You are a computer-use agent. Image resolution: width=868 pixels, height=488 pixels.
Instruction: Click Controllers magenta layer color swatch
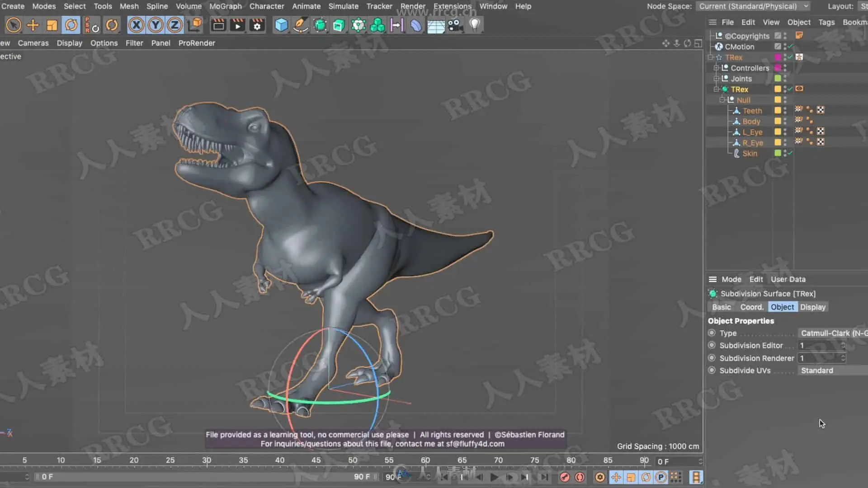click(778, 68)
